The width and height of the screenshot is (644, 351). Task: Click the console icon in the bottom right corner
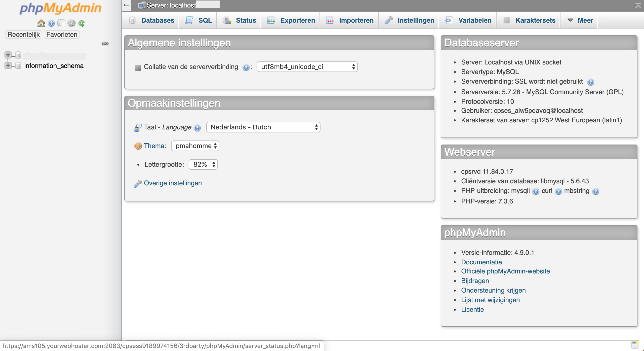tap(635, 345)
